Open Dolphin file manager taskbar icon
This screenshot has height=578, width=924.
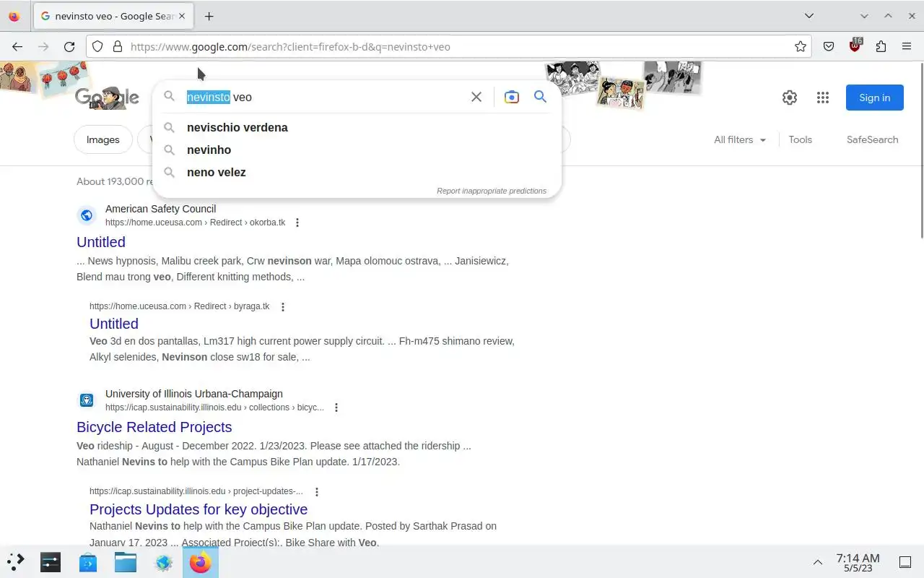pos(126,561)
